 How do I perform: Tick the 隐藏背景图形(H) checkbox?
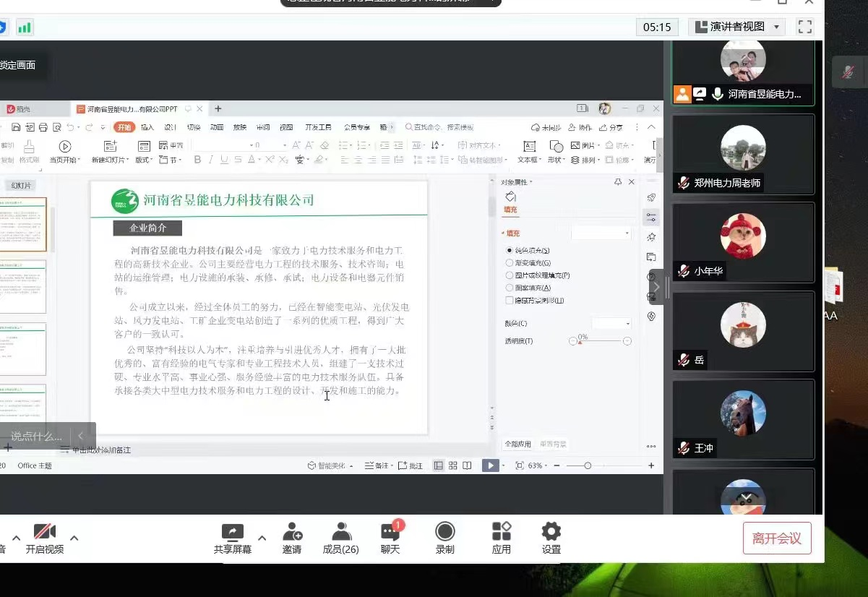pos(510,300)
